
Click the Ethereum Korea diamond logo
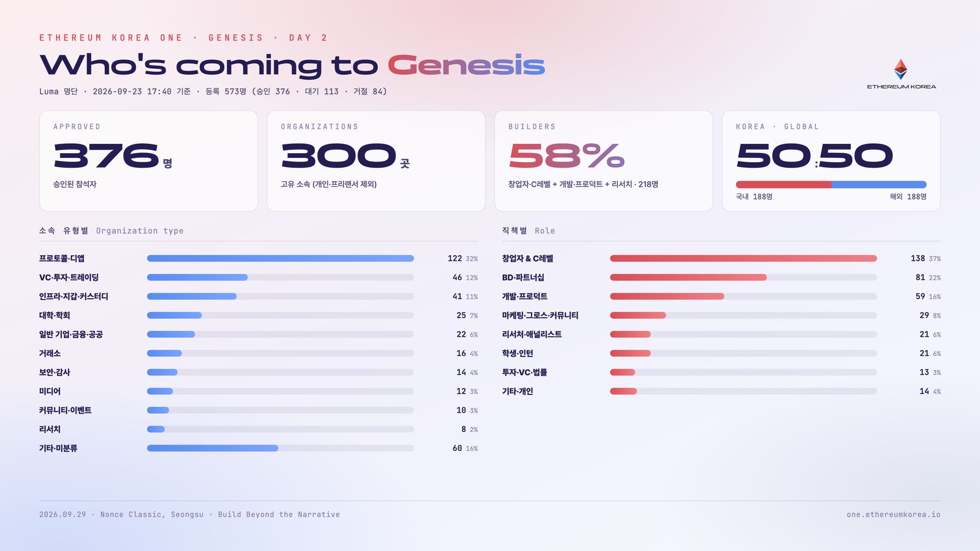click(x=900, y=69)
